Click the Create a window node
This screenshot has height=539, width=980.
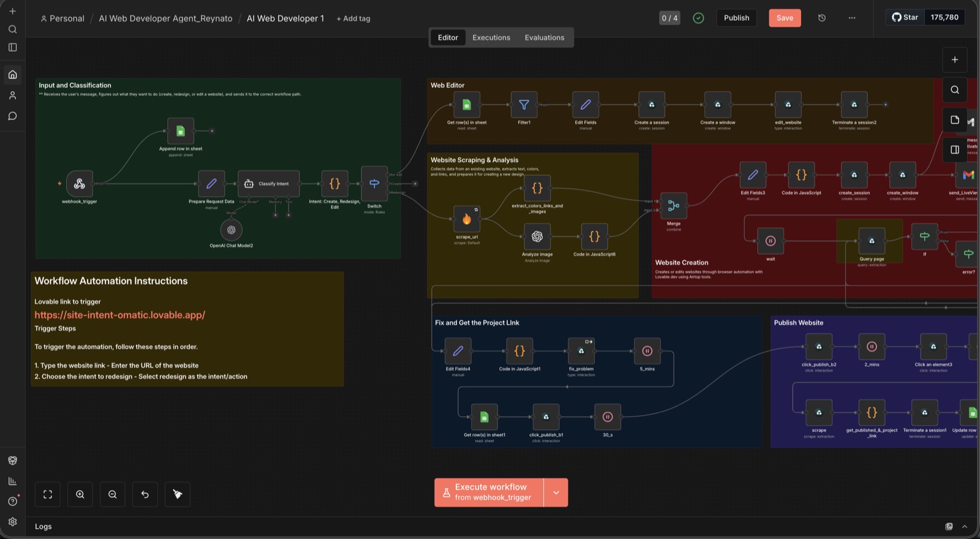[x=718, y=105]
